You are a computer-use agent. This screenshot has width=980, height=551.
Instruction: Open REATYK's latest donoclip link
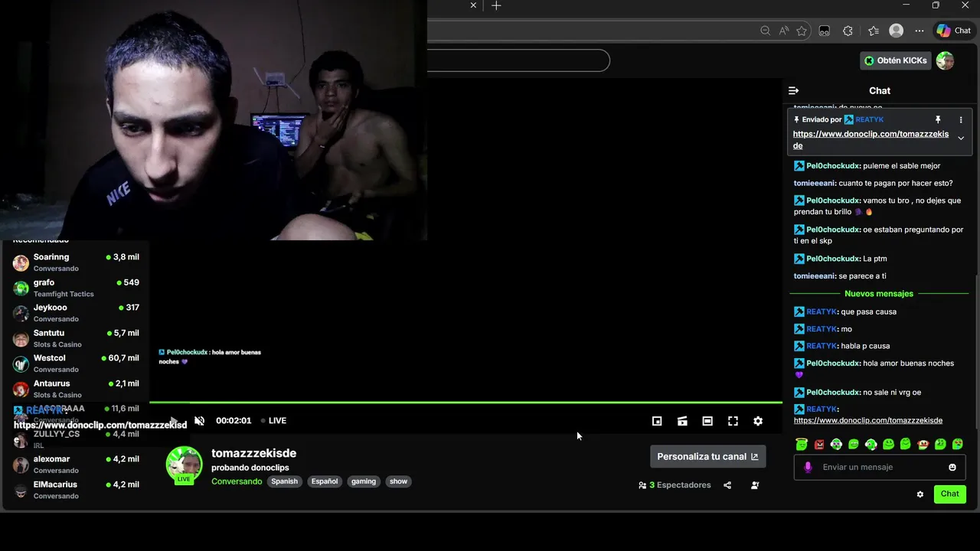point(868,420)
